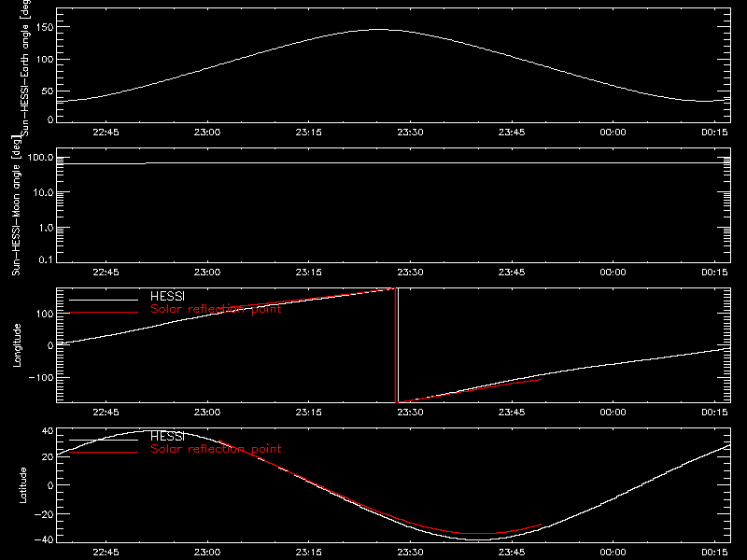Click 00:15 under the Latitude plot
Image resolution: width=747 pixels, height=560 pixels.
click(x=714, y=552)
